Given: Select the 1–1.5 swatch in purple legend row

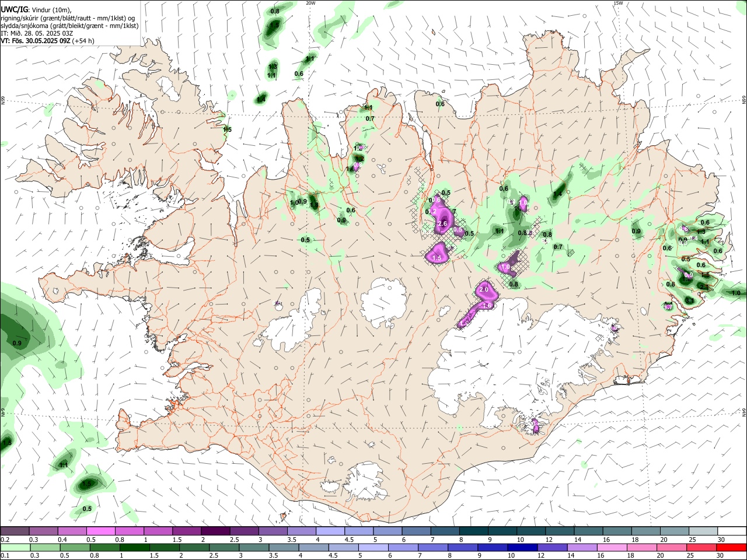Looking at the screenshot, I should pos(158,531).
